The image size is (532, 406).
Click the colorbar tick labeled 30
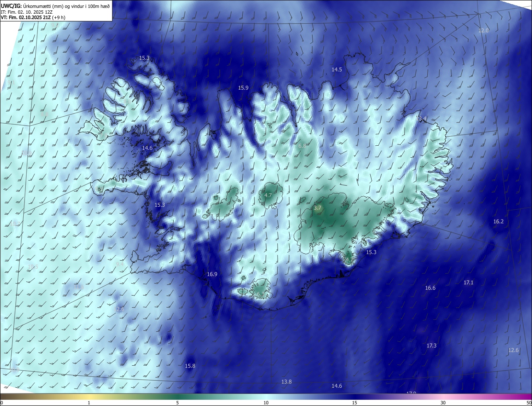[x=443, y=403]
